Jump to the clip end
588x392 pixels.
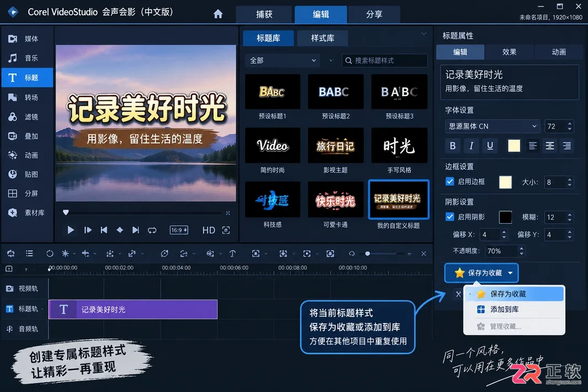pyautogui.click(x=136, y=230)
